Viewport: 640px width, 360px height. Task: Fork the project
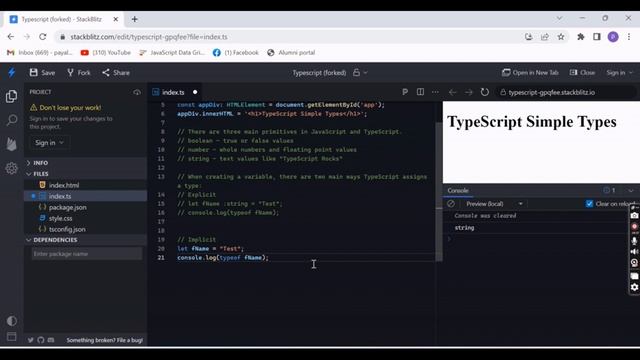point(79,73)
